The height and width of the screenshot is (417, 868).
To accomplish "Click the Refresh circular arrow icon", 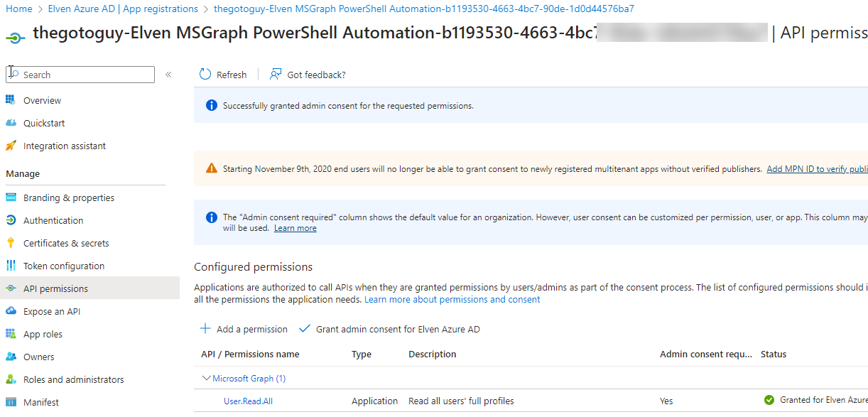I will click(x=205, y=75).
